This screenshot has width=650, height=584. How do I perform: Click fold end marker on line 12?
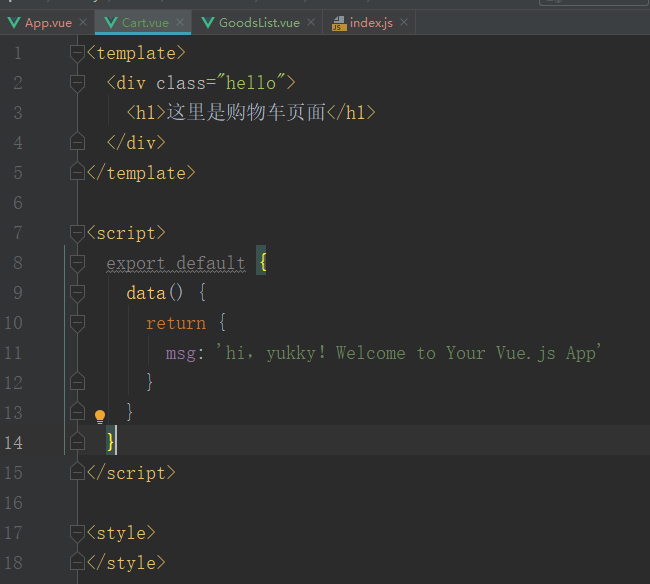coord(77,382)
